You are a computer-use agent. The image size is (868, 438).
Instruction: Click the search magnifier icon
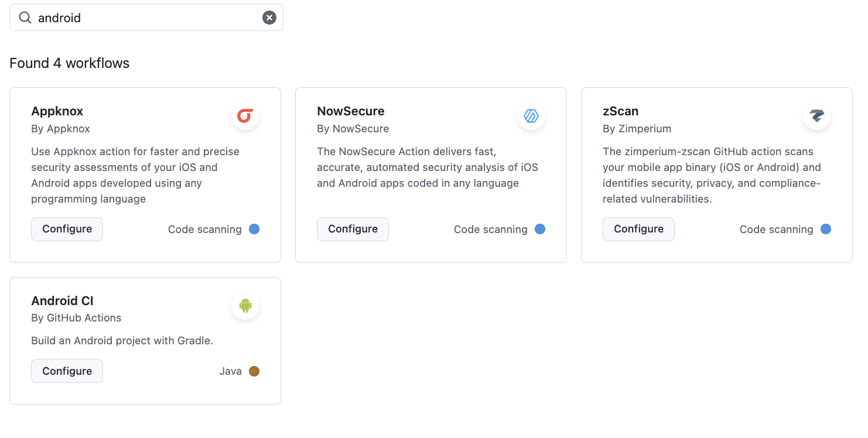(25, 18)
